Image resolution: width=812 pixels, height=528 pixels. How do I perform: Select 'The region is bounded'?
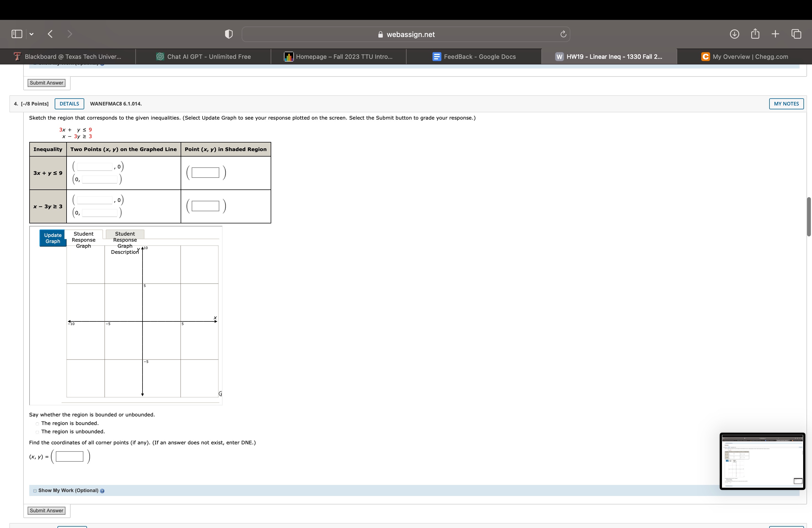[x=37, y=424]
